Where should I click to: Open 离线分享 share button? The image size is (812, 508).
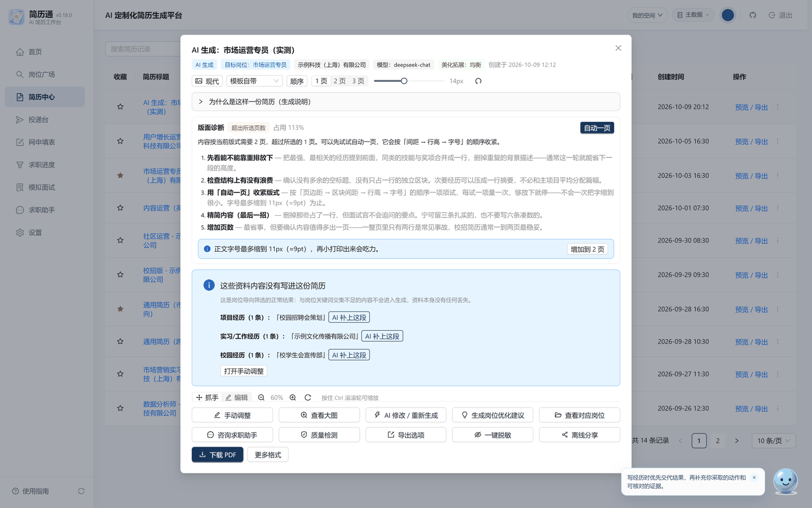(580, 435)
